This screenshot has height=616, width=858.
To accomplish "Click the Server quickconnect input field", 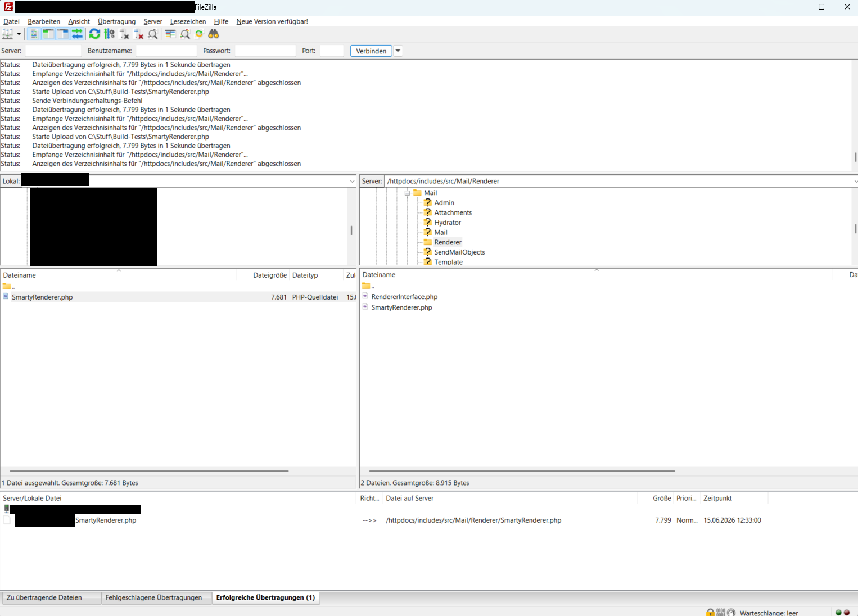I will point(53,51).
